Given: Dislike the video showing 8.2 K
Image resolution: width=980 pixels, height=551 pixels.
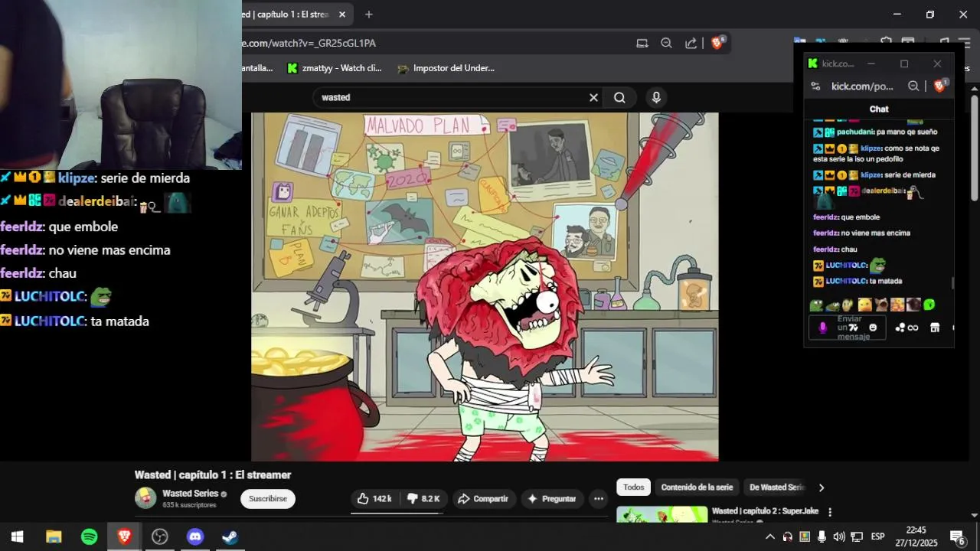Looking at the screenshot, I should (x=423, y=499).
